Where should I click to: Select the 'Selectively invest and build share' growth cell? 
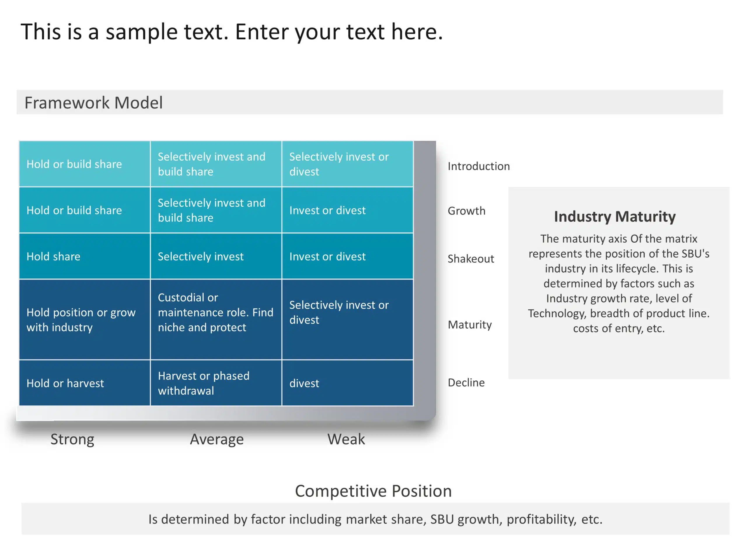(x=217, y=211)
